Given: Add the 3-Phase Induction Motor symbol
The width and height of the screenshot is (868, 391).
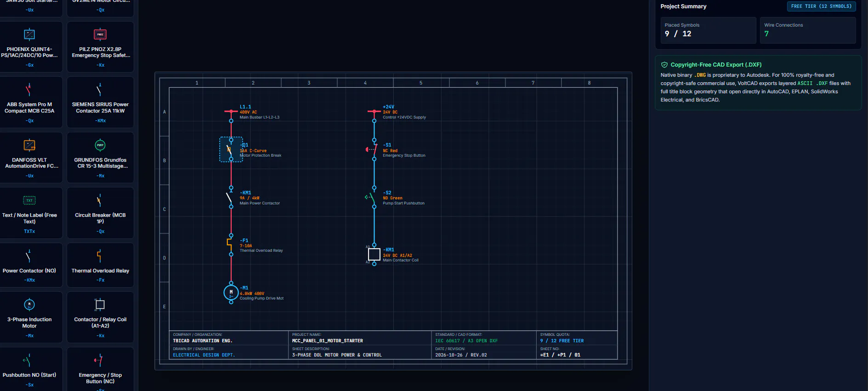Looking at the screenshot, I should tap(29, 317).
